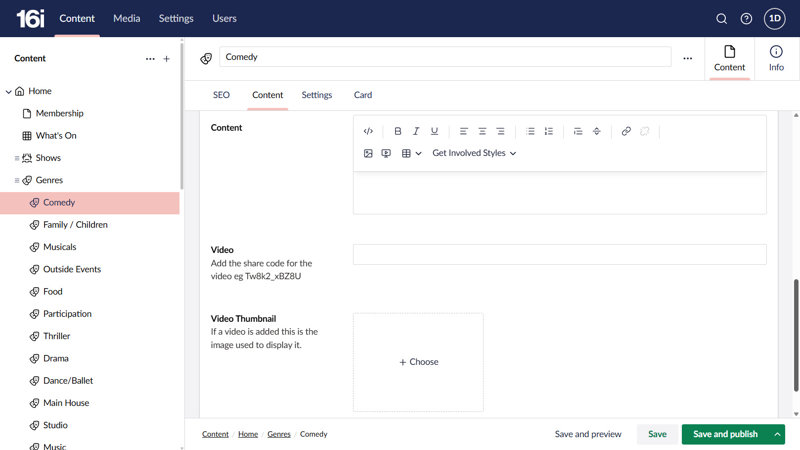Image resolution: width=800 pixels, height=450 pixels.
Task: Go to the Users section
Action: click(x=224, y=18)
